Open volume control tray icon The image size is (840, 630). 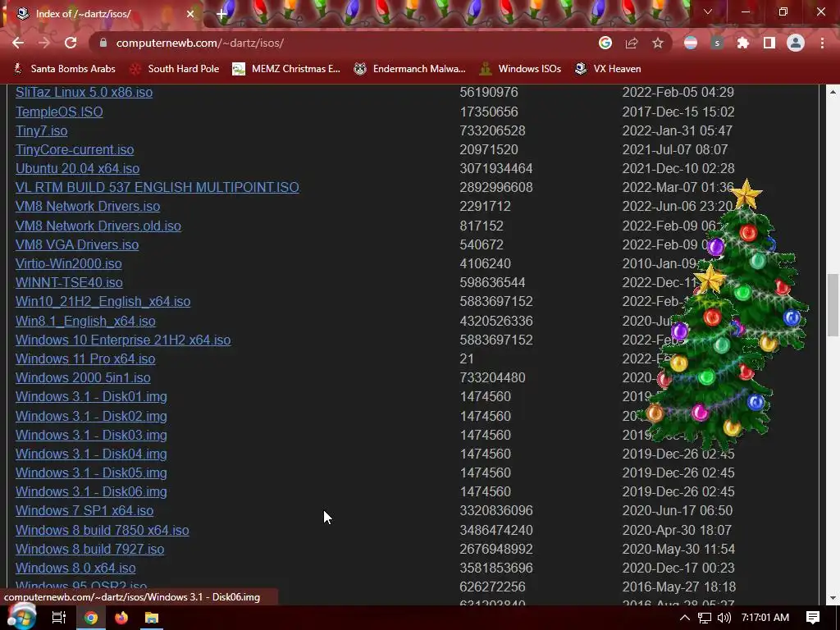[724, 618]
